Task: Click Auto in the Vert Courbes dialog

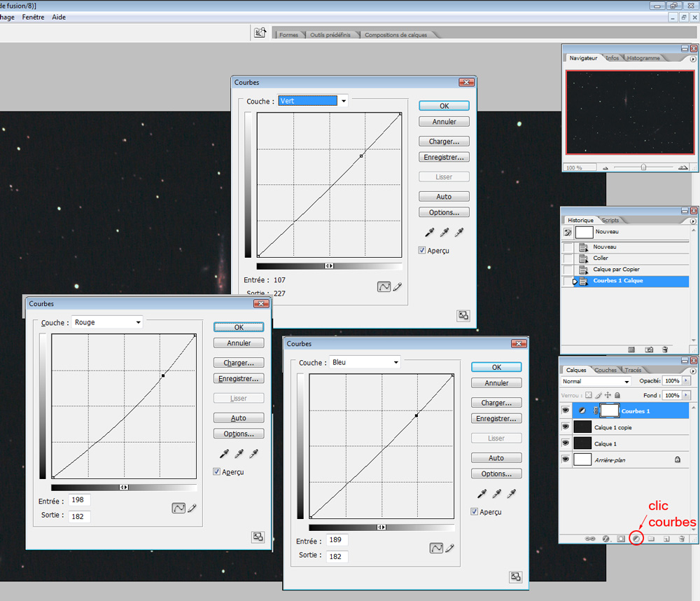Action: click(x=444, y=197)
